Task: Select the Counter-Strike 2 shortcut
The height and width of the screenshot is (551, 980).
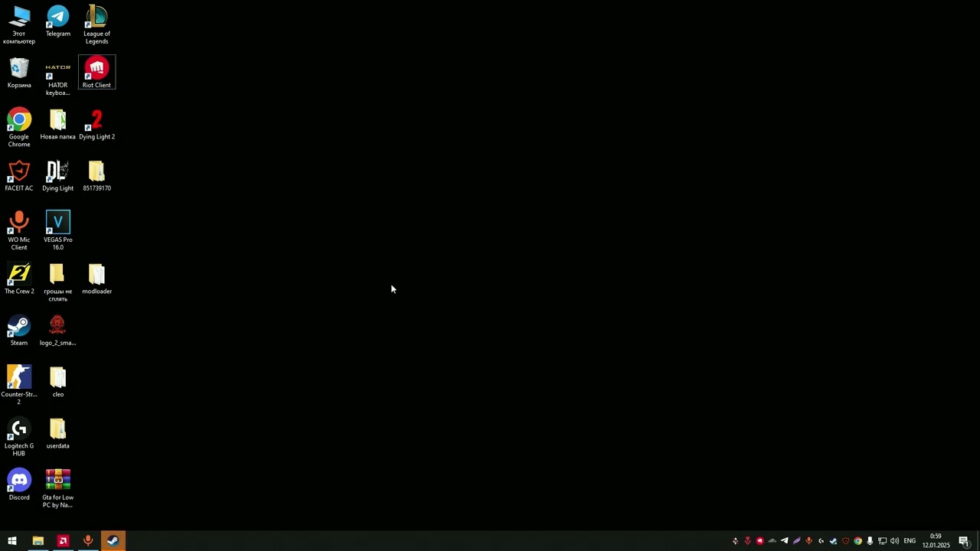Action: pos(19,386)
